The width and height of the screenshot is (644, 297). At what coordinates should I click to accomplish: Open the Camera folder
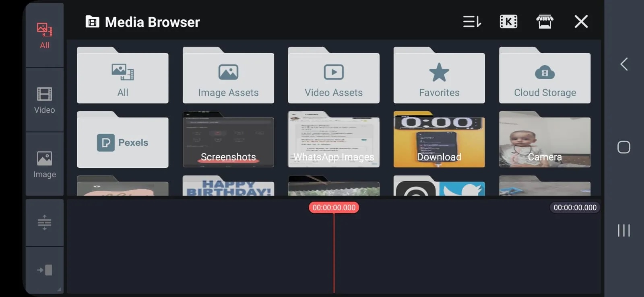pos(545,142)
